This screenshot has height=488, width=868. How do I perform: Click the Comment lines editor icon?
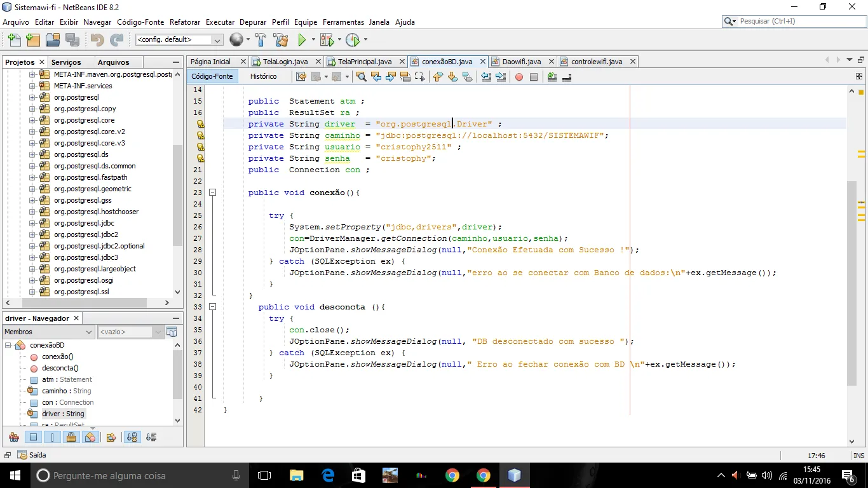pos(552,77)
